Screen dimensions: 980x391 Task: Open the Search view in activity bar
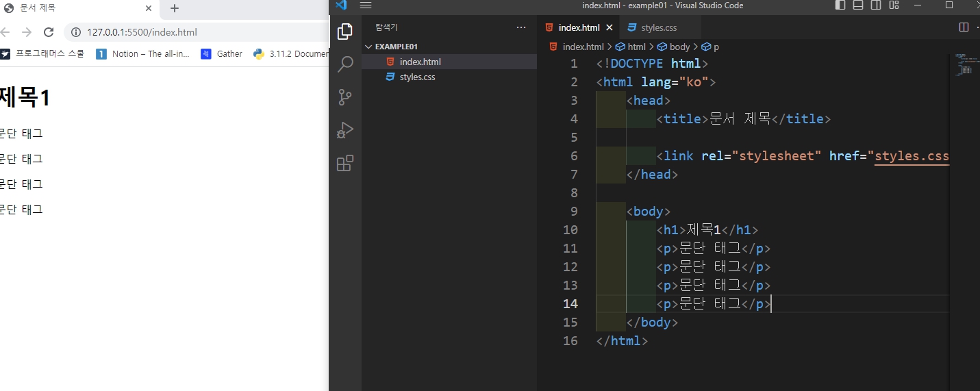(345, 64)
